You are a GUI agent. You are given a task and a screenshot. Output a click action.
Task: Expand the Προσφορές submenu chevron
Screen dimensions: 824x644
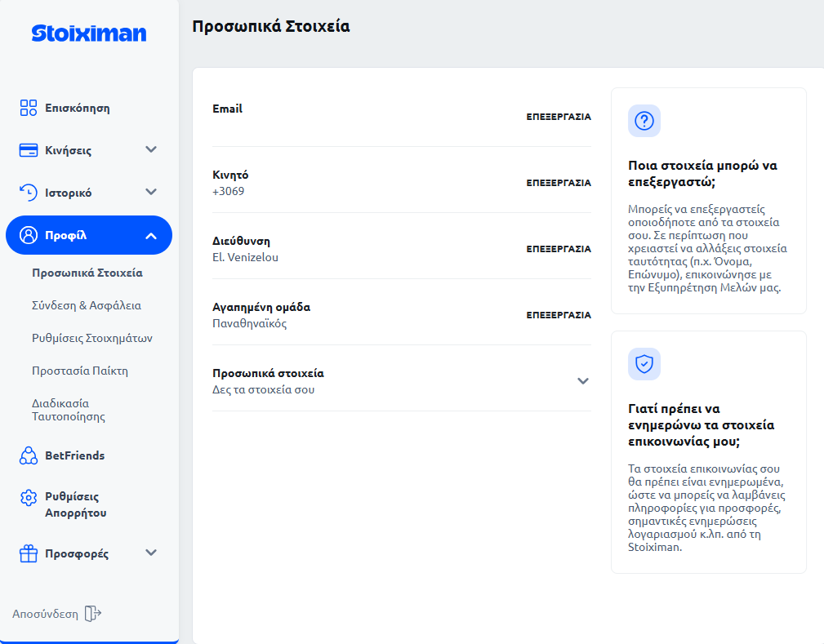pyautogui.click(x=150, y=553)
